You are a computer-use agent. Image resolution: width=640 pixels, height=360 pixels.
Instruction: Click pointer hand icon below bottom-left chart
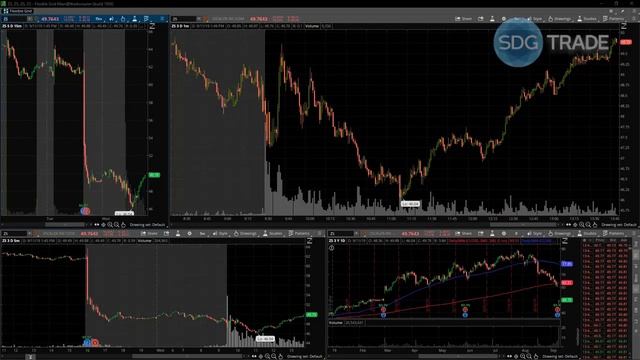click(x=281, y=356)
